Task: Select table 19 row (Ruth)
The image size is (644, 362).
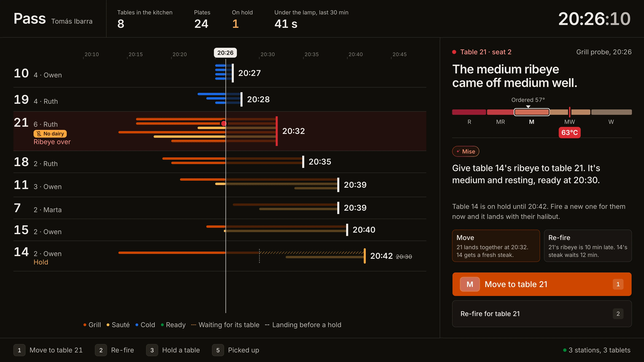Action: 220,99
